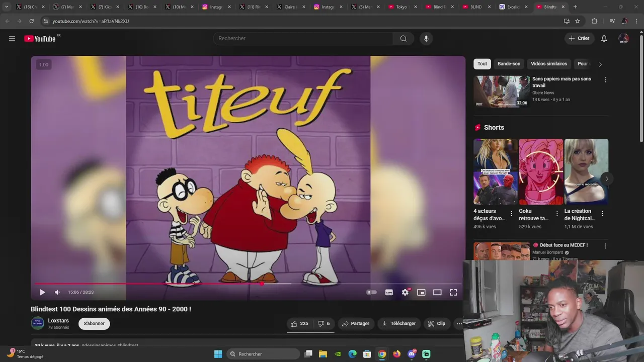Open the Loxstars channel avatar
Viewport: 644px width, 362px height.
coord(38,323)
